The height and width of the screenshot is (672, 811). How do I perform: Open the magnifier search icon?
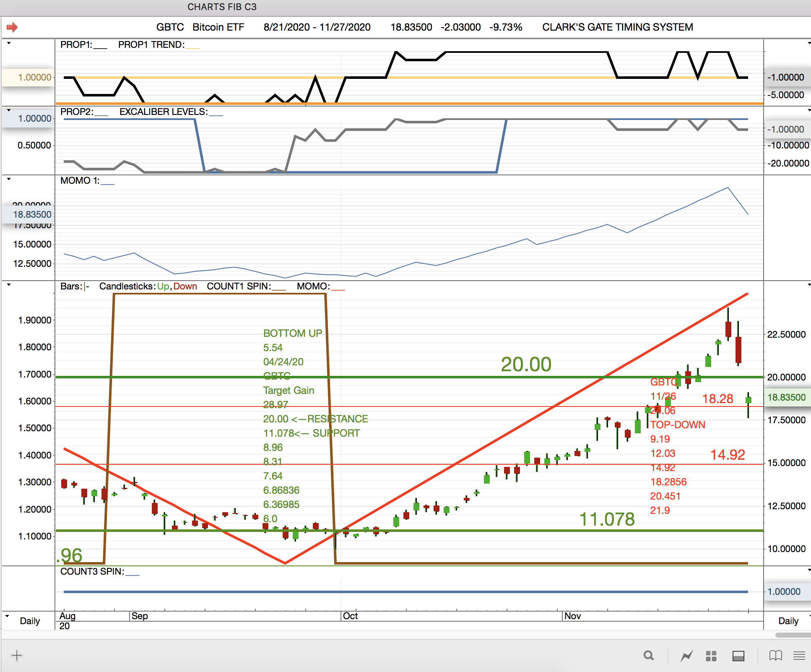pyautogui.click(x=649, y=655)
